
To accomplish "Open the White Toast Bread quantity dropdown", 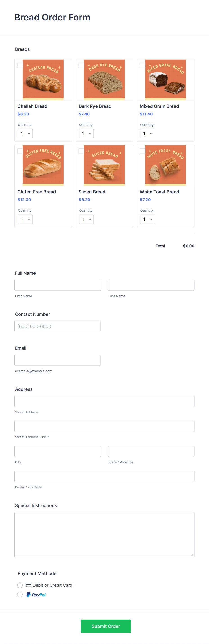I will 147,219.
